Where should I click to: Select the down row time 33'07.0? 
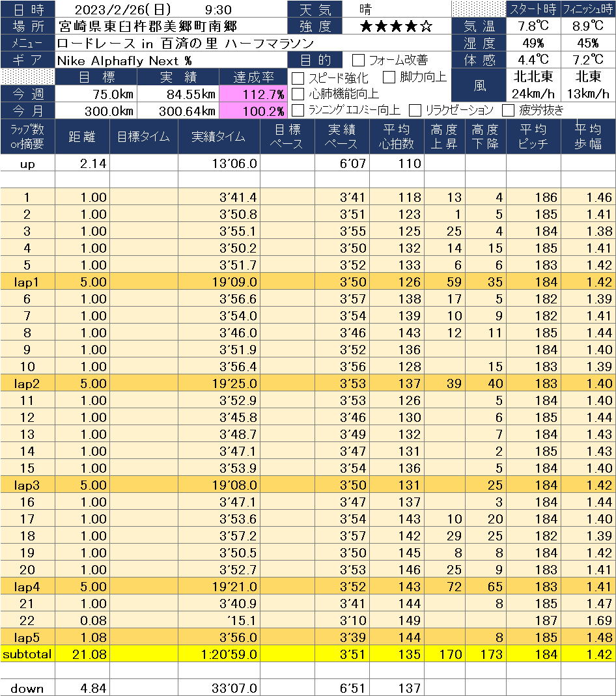pyautogui.click(x=218, y=688)
